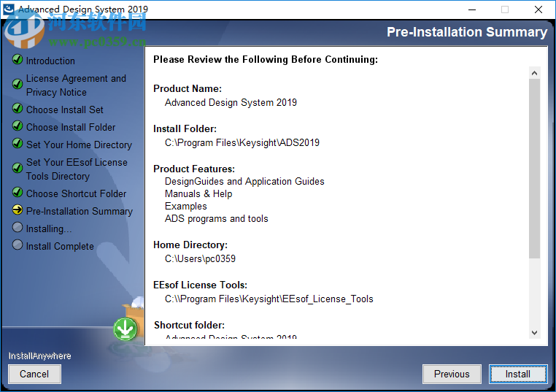The height and width of the screenshot is (392, 556).
Task: Close the installer window
Action: click(x=538, y=9)
